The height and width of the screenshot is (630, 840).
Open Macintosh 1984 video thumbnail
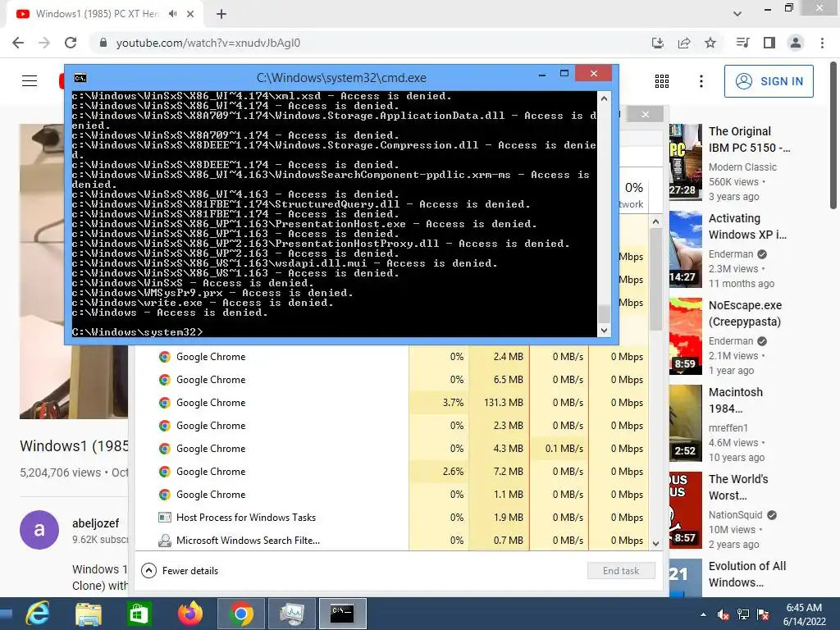coord(686,423)
